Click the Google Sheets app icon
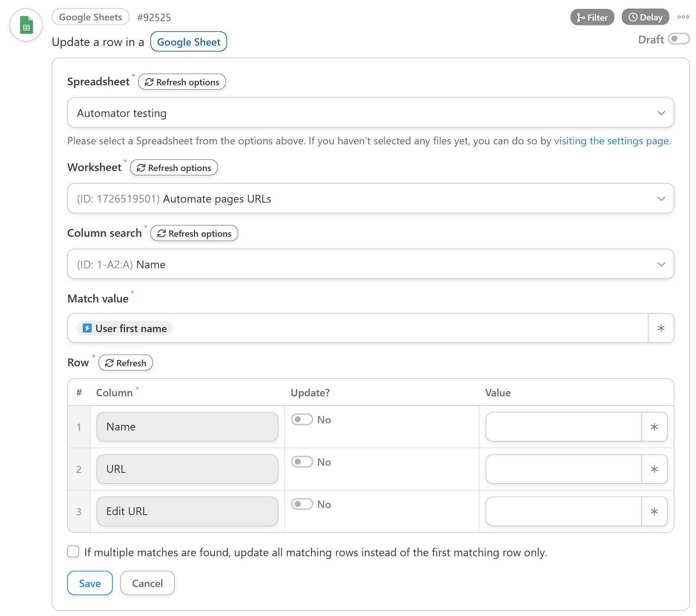The height and width of the screenshot is (616, 696). coord(26,25)
